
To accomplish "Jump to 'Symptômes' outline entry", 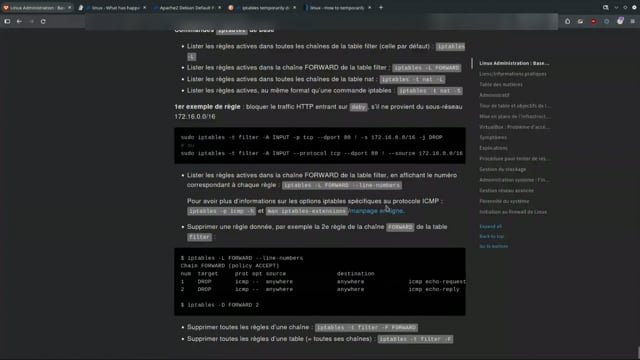I will [x=493, y=138].
